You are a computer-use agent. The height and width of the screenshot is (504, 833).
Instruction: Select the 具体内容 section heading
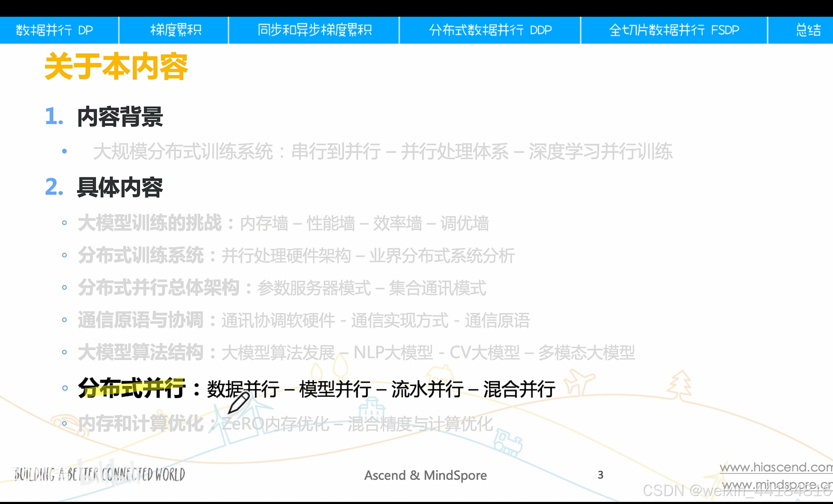coord(119,187)
